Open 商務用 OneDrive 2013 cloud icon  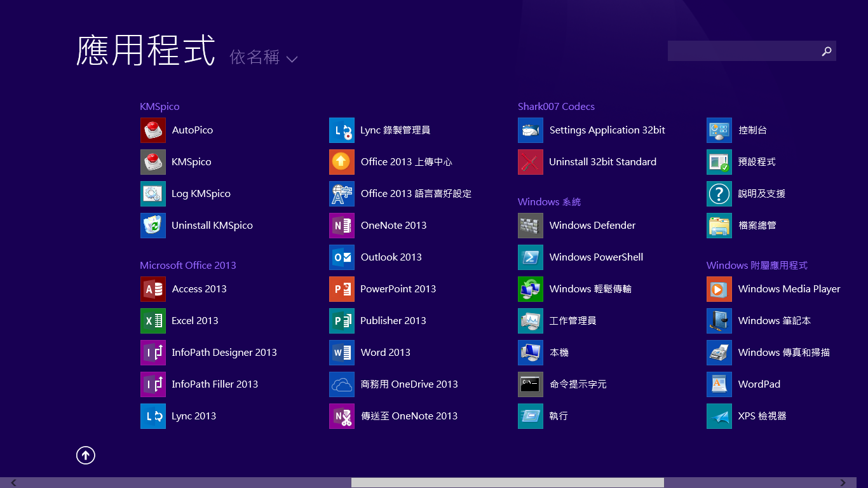point(342,384)
